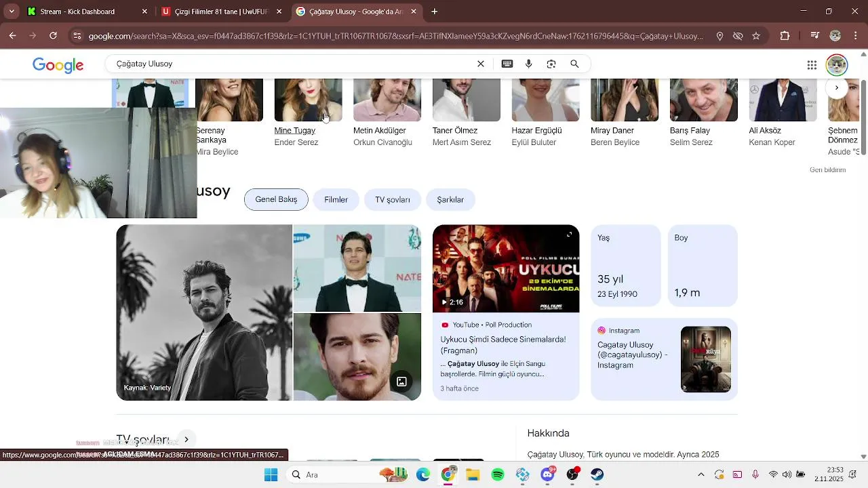Open location permission icon in address bar
868x488 pixels.
coord(719,36)
